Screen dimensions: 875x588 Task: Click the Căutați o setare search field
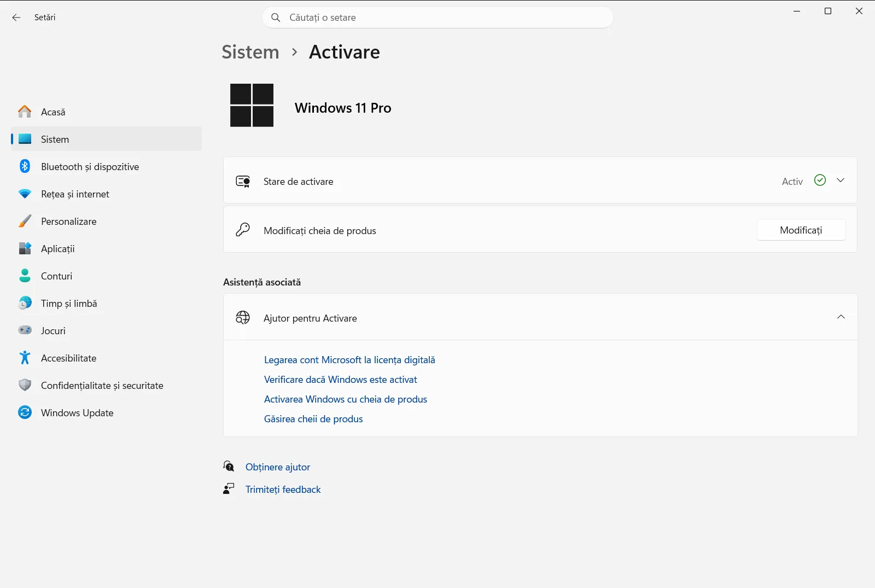(437, 18)
